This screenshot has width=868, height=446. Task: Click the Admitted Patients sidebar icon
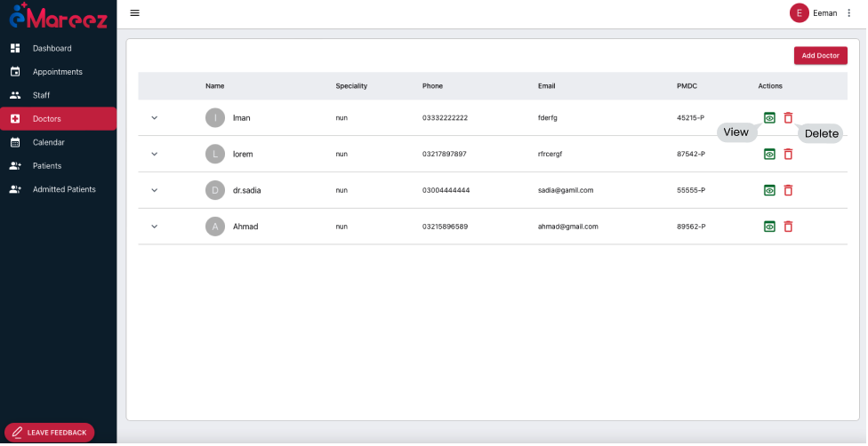point(15,189)
